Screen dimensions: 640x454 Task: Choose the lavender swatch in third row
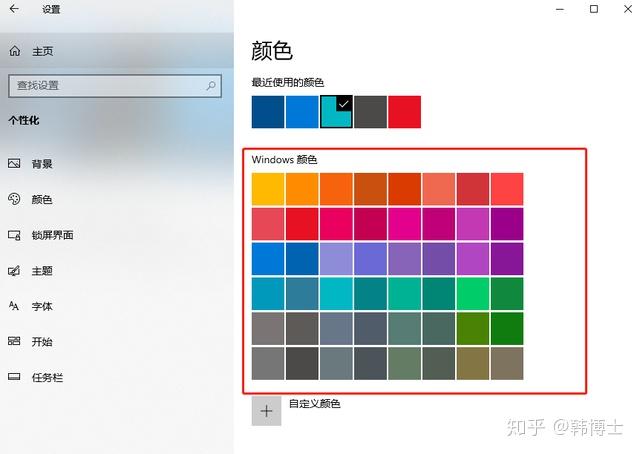[x=336, y=259]
